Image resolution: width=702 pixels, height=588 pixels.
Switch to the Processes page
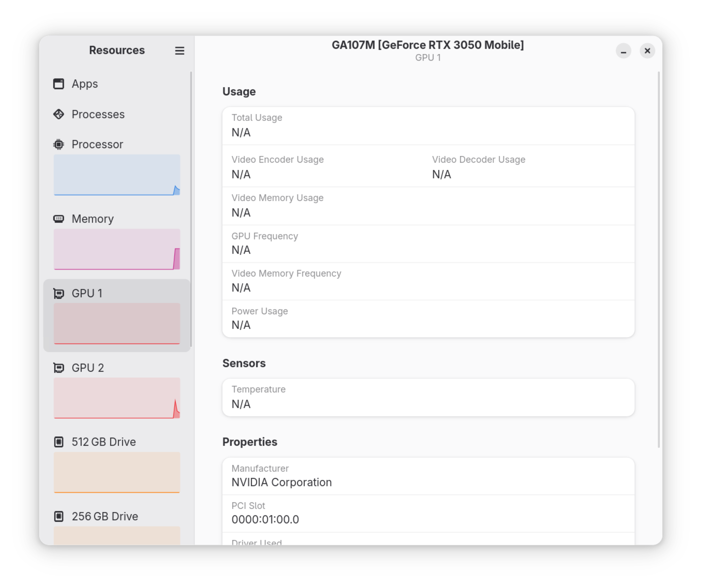tap(98, 114)
